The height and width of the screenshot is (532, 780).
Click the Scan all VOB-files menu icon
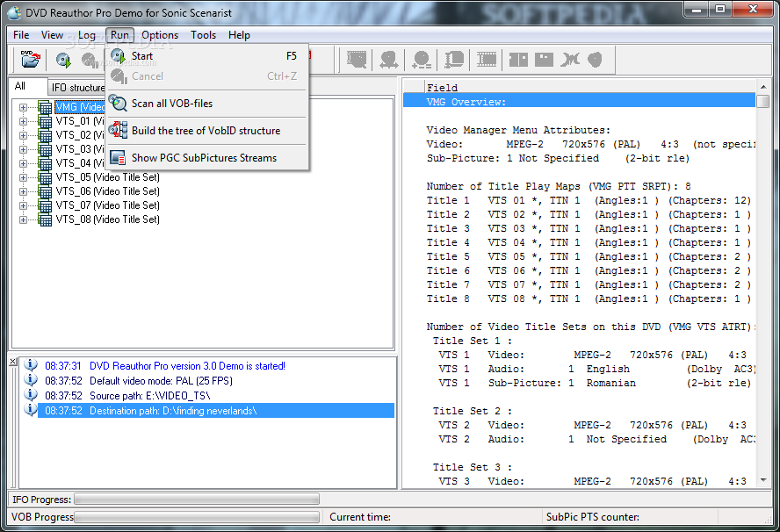pos(119,103)
